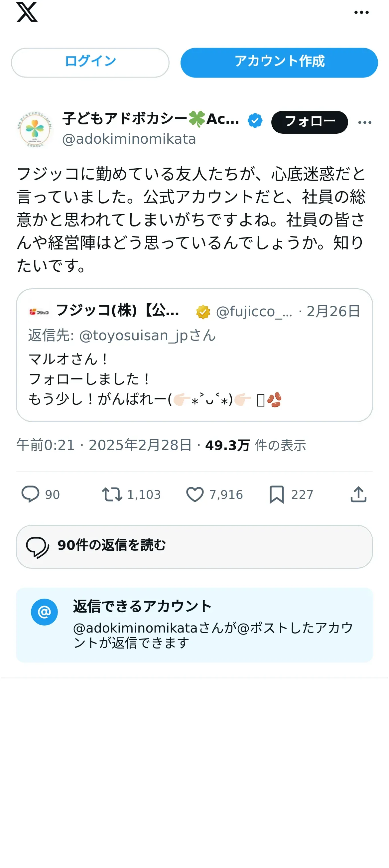Click the reply speech bubble icon
Viewport: 389px width, 868px height.
30,494
